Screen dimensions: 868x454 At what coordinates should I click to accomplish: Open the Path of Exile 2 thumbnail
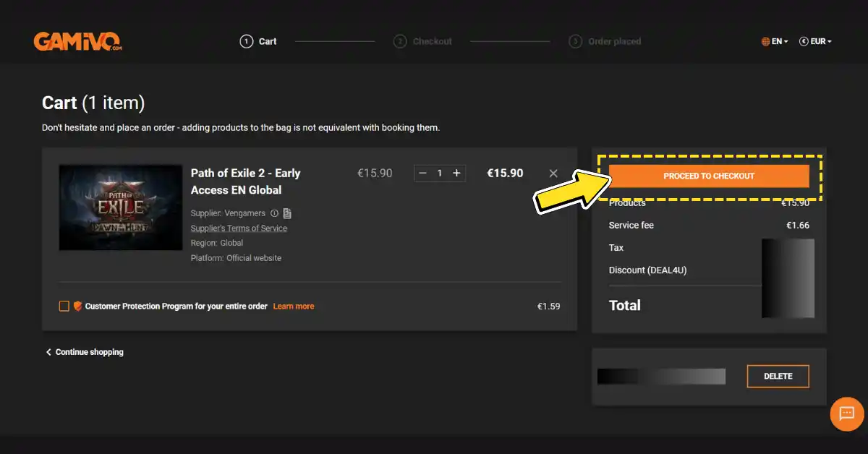pyautogui.click(x=121, y=207)
